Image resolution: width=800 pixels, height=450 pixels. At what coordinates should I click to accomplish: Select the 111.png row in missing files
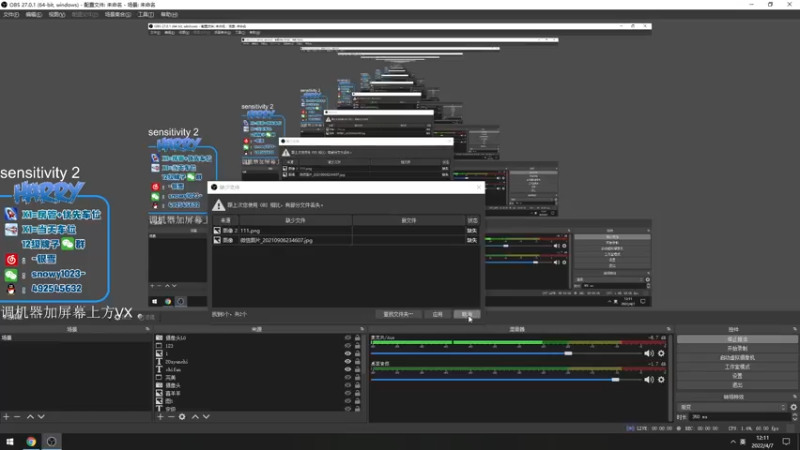345,231
